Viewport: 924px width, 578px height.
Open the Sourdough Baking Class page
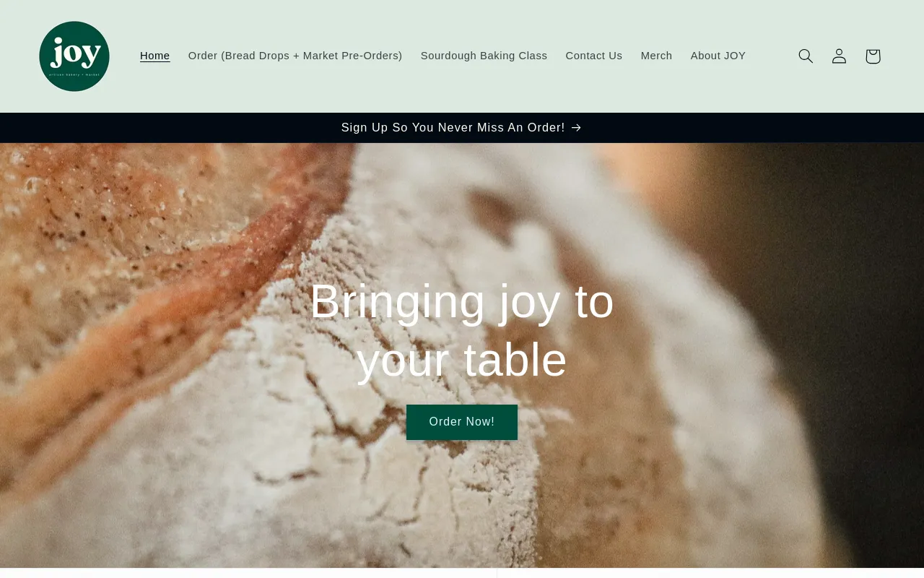coord(484,56)
